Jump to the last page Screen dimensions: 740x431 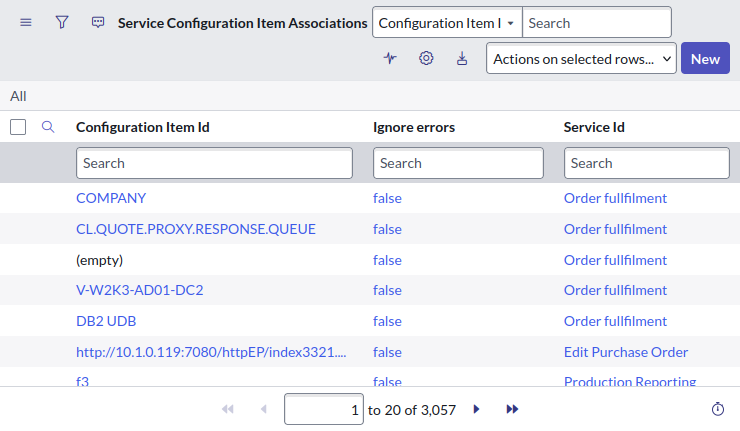tap(512, 409)
